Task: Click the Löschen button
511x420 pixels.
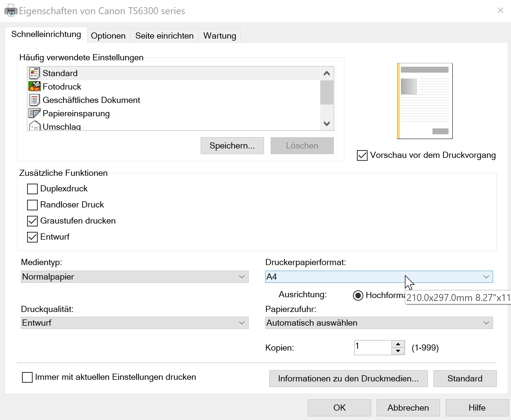Action: point(302,146)
